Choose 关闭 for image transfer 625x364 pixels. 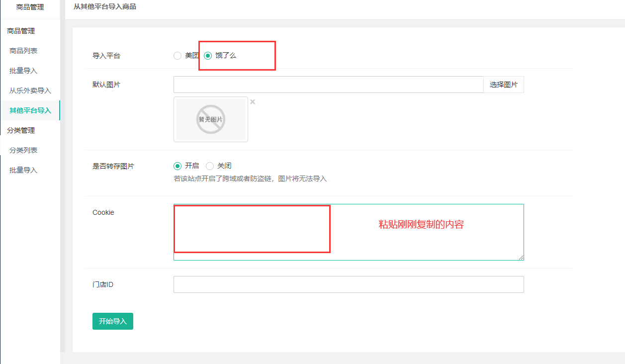click(210, 166)
